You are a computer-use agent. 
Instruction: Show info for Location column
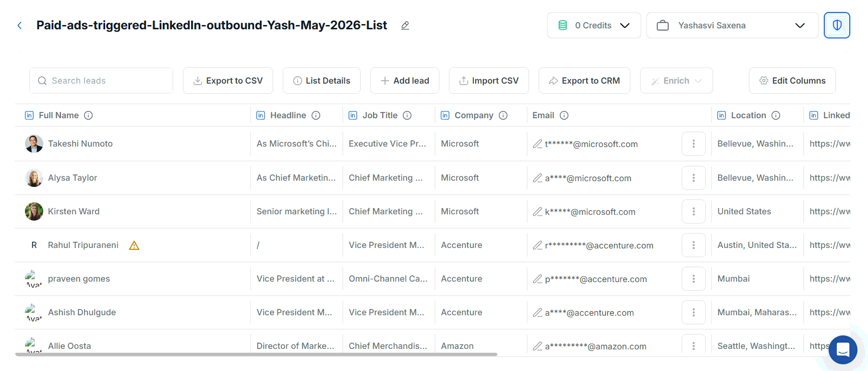coord(776,115)
